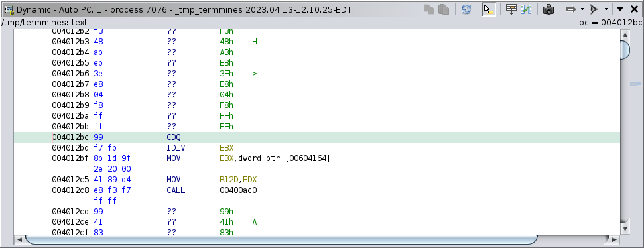Click the horizontal scrollbar thumb
This screenshot has width=644, height=248.
pos(281,239)
